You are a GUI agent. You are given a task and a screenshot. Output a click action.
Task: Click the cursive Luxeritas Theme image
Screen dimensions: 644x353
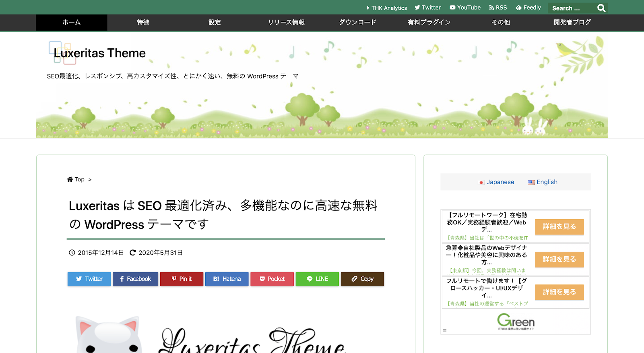pos(252,341)
